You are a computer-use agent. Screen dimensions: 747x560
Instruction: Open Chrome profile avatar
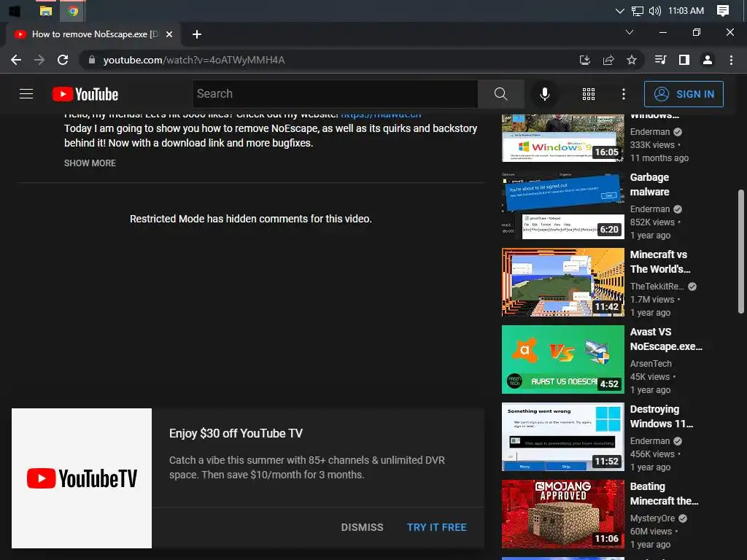click(x=708, y=60)
